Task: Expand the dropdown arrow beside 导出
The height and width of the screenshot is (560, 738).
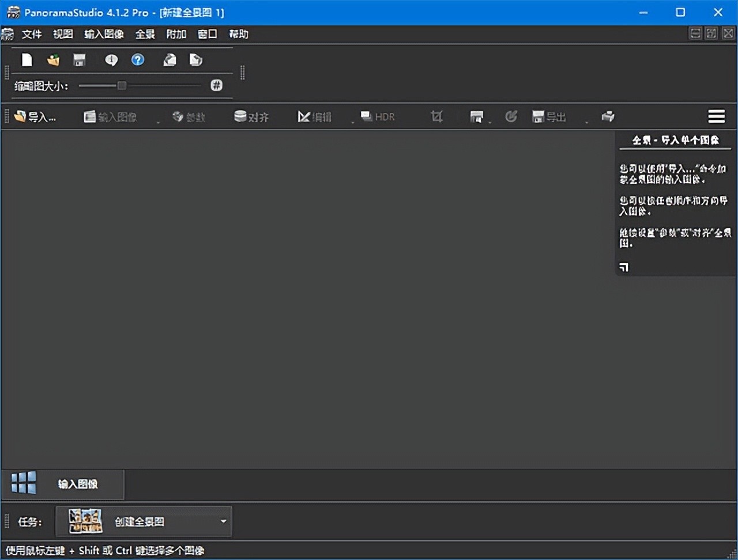Action: [x=586, y=122]
